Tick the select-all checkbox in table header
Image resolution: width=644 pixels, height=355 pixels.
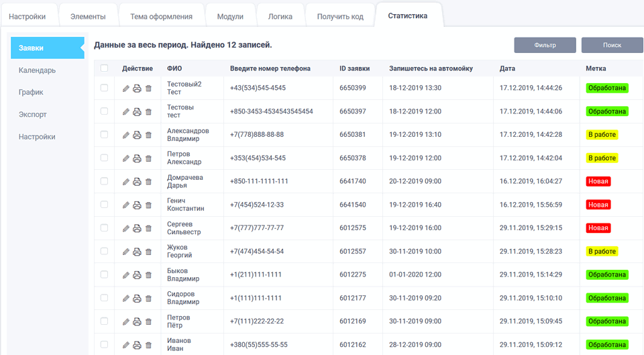pos(104,68)
